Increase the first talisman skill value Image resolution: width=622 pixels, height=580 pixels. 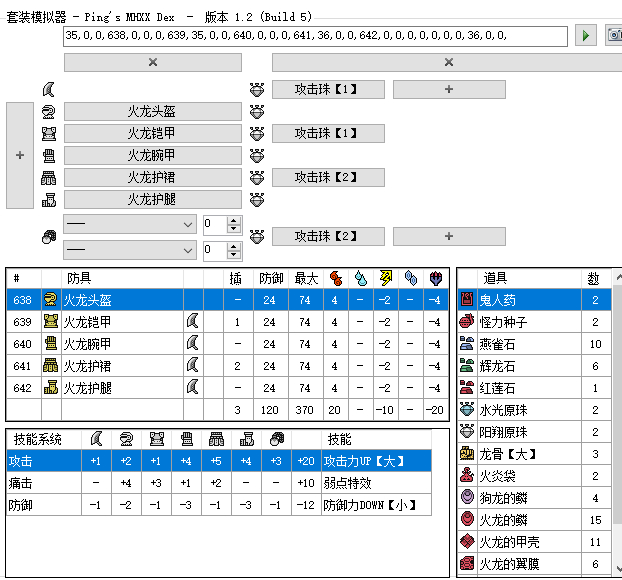[234, 220]
